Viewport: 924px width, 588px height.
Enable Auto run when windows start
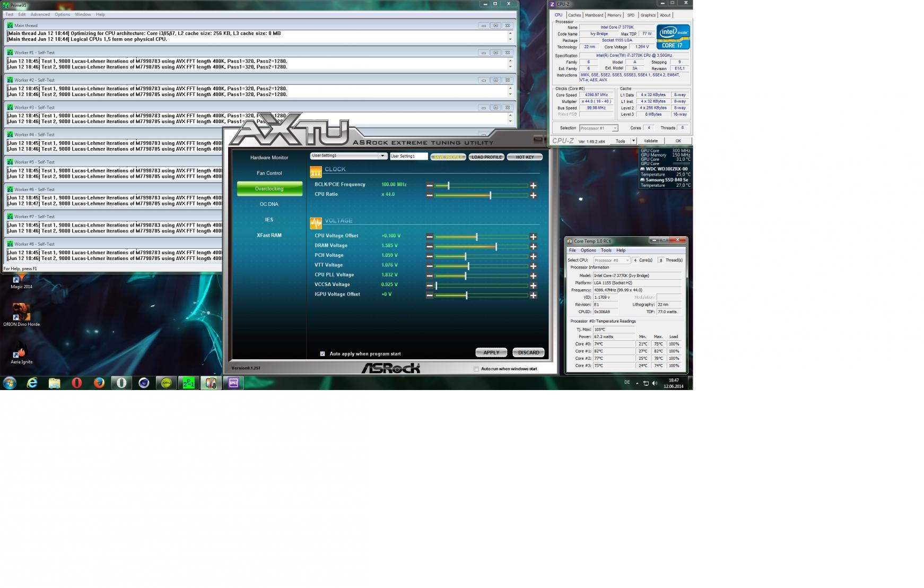[x=476, y=369]
